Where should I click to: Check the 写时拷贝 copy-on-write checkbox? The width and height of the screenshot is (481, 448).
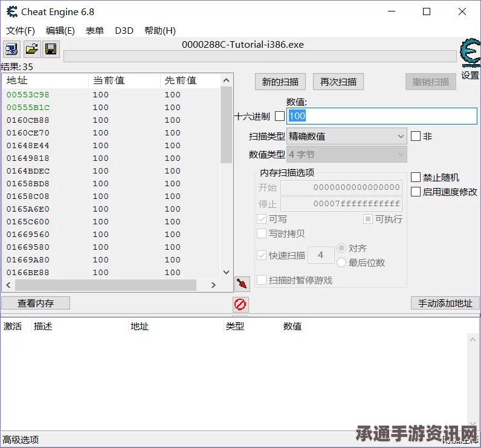(262, 233)
